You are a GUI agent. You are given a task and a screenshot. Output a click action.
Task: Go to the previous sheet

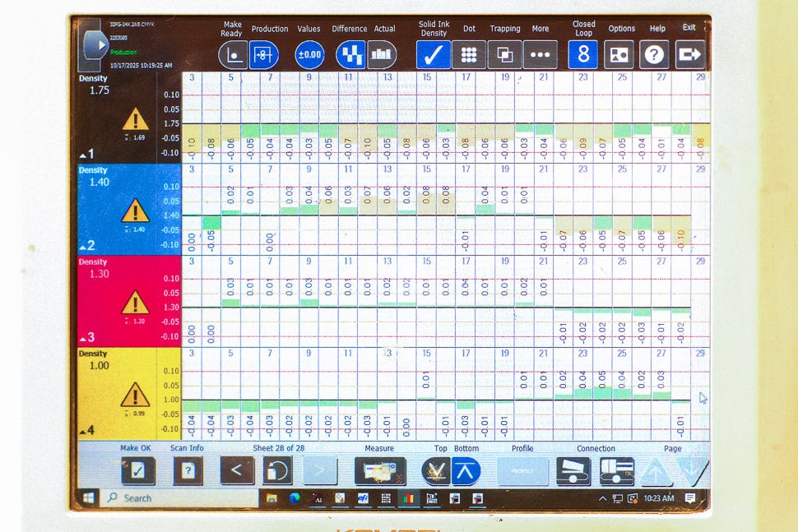(237, 471)
